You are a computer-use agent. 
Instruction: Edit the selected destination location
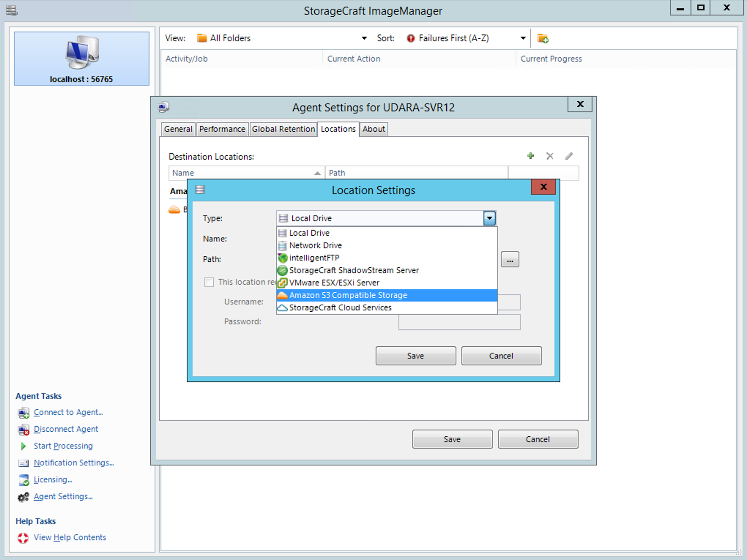point(569,156)
